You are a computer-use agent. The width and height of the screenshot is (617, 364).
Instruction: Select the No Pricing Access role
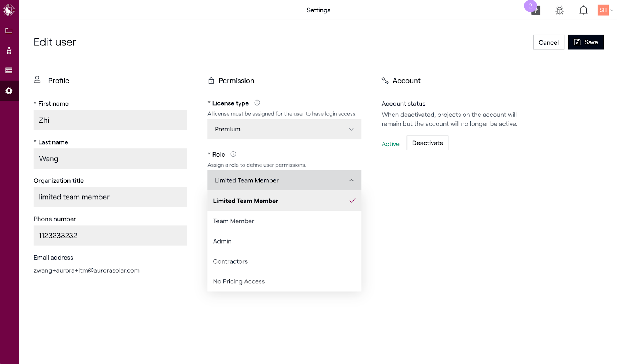tap(239, 281)
